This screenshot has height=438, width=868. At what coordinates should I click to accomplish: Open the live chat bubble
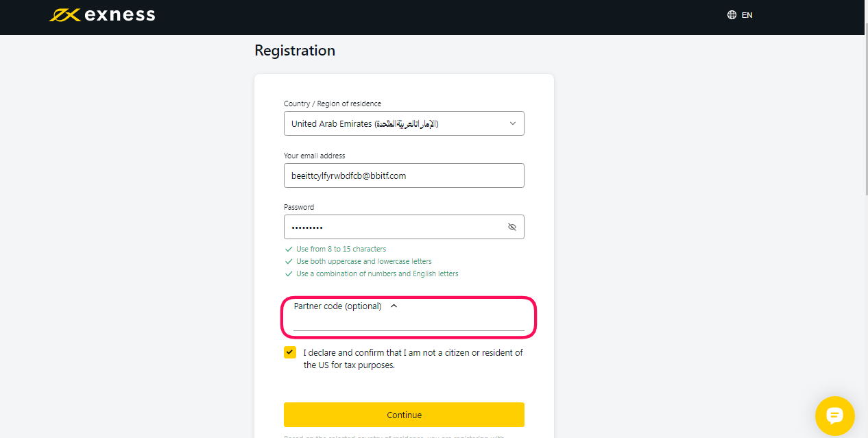834,416
